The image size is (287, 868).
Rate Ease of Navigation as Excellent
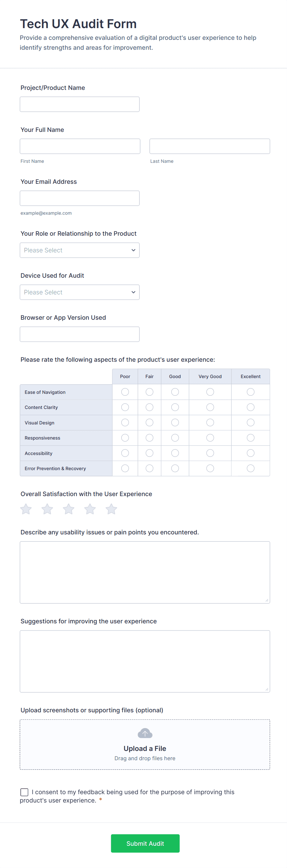(250, 392)
